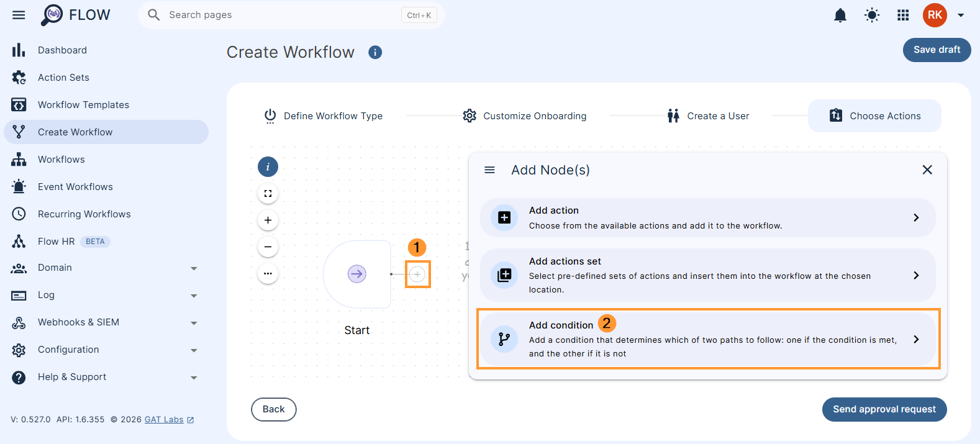This screenshot has width=980, height=444.
Task: Expand the Configuration sidebar section
Action: [194, 350]
